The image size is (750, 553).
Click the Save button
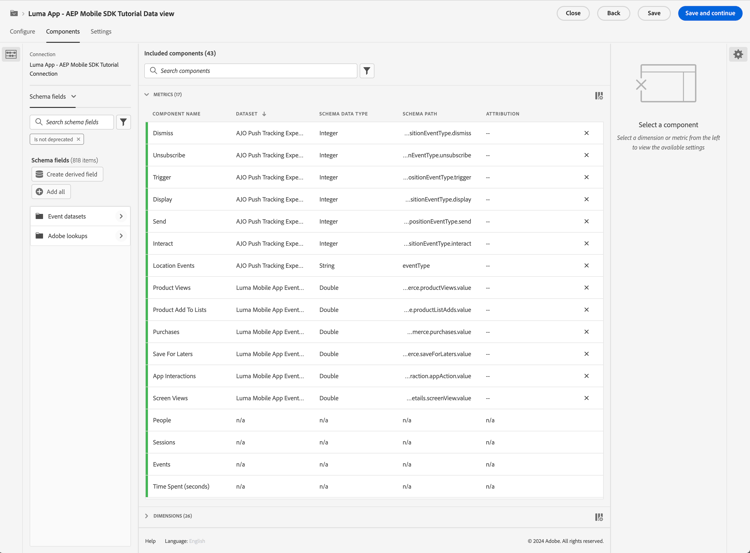pyautogui.click(x=654, y=13)
